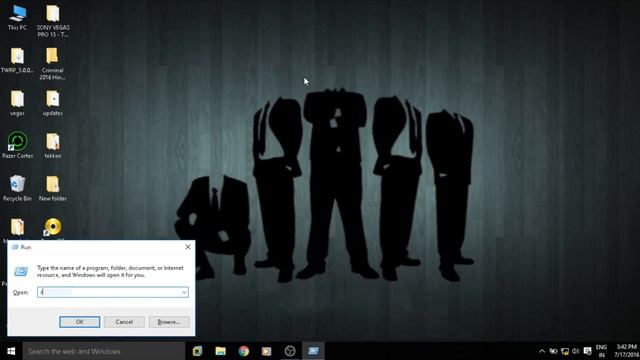Screen dimensions: 640x360
Task: Click the Run taskbar button
Action: pos(313,351)
